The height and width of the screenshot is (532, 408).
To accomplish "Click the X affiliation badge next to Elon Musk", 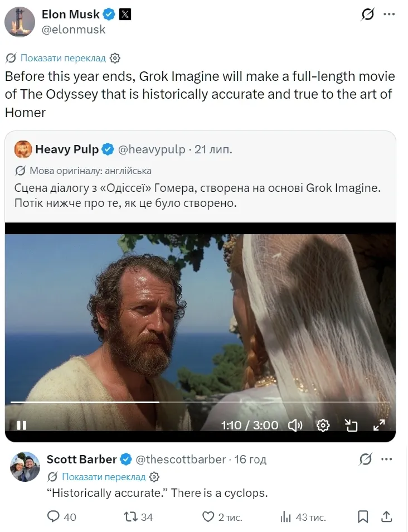I will (x=125, y=14).
